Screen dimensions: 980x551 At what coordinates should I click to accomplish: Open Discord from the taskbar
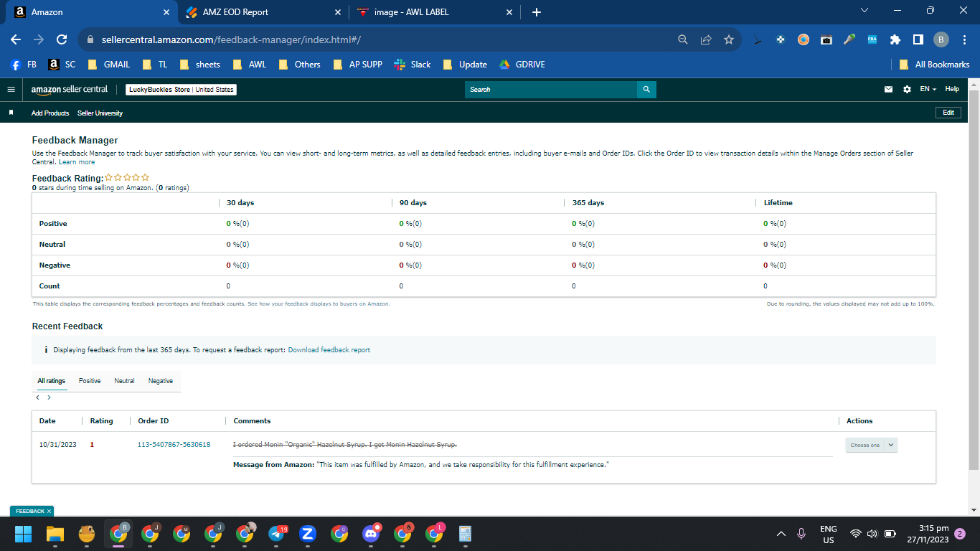coord(371,534)
